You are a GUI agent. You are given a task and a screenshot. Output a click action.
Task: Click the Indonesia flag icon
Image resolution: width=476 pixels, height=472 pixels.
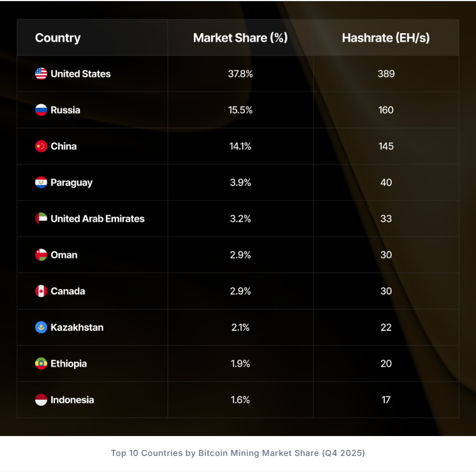click(41, 400)
